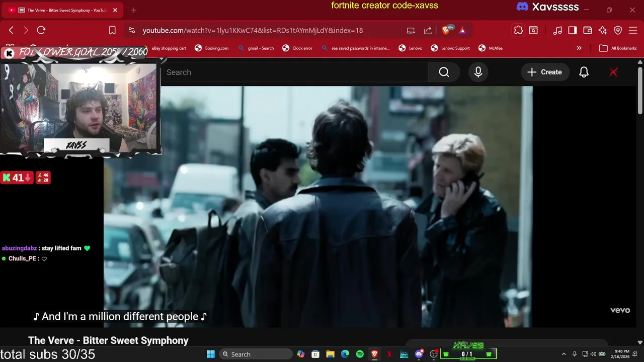
Task: Open volume control in system tray
Action: 593,354
